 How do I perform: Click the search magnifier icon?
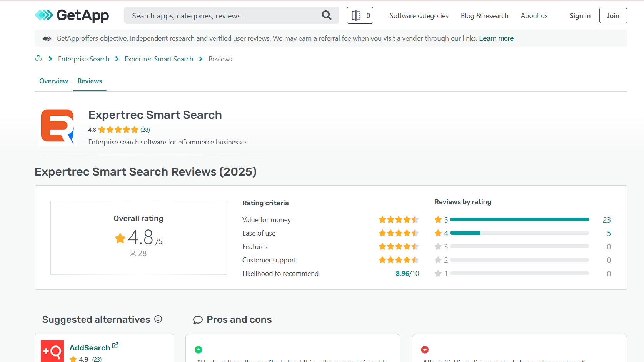click(326, 15)
